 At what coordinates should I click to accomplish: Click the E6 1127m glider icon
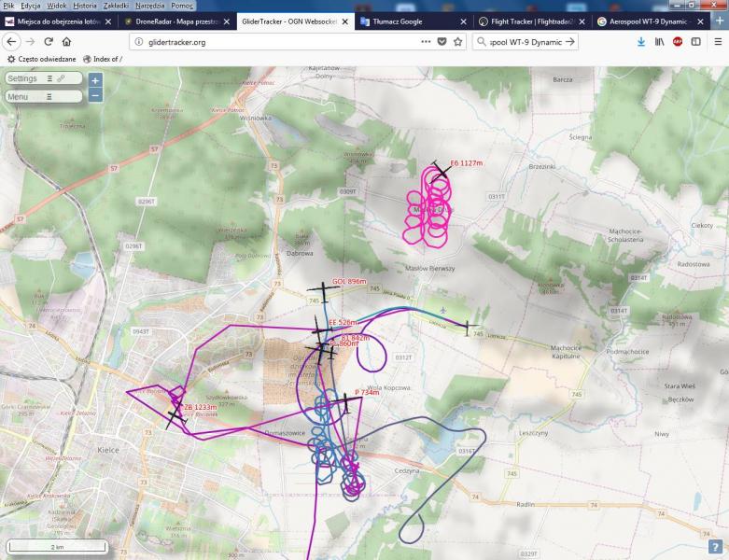coord(438,171)
